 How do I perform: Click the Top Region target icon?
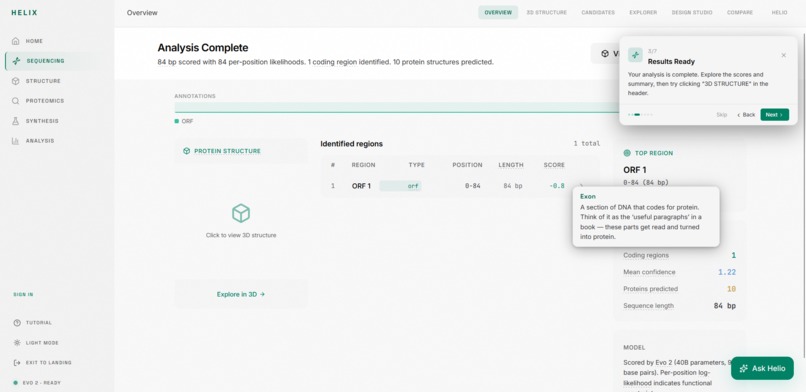click(x=627, y=153)
